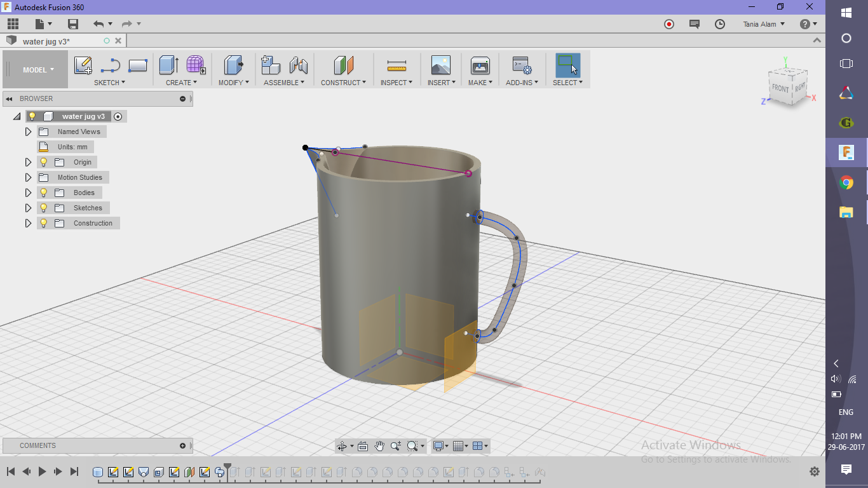Click the Extrude icon in Create
868x488 pixels.
[168, 65]
